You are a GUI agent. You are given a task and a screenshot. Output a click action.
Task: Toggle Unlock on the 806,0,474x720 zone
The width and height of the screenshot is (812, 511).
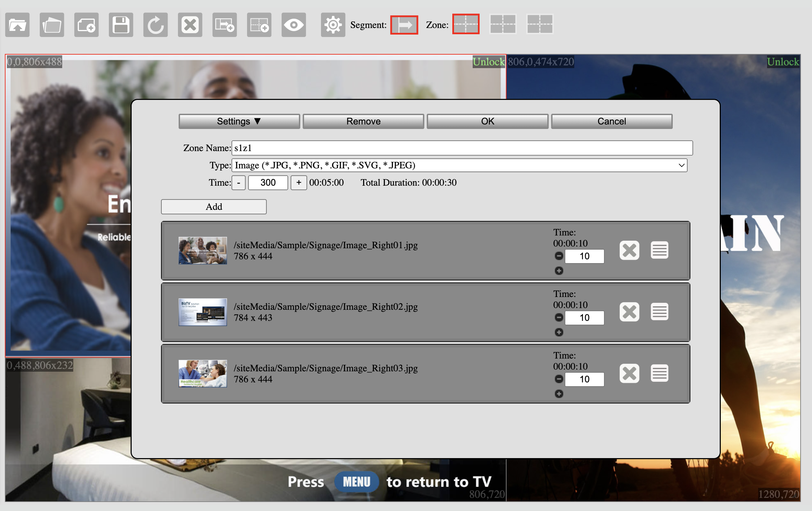coord(783,62)
